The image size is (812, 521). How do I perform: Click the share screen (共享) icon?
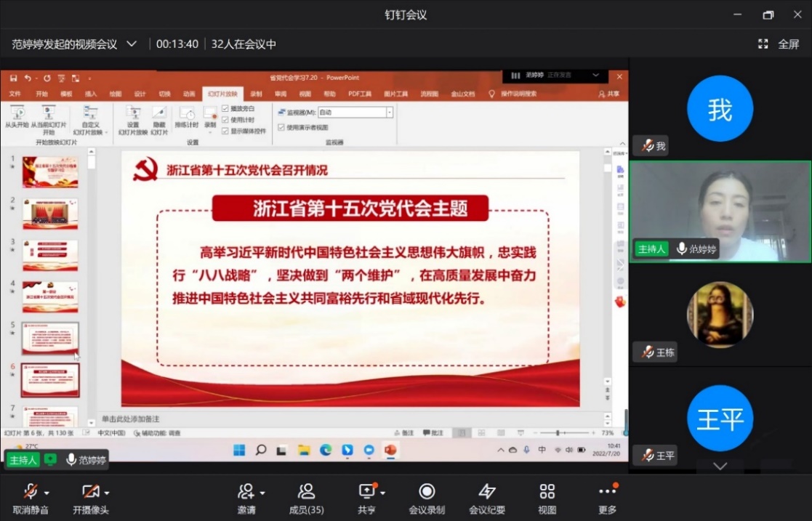point(366,492)
